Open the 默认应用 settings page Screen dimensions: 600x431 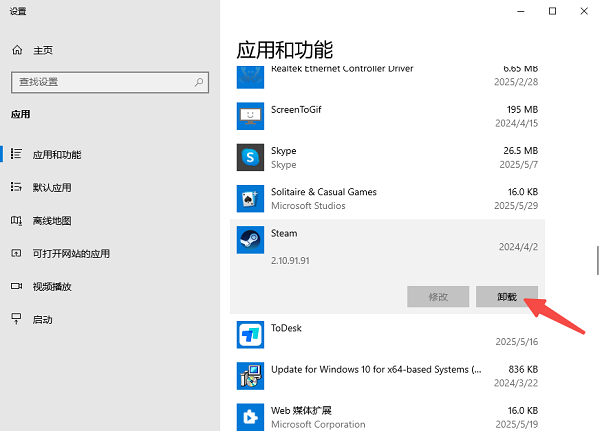click(x=52, y=187)
